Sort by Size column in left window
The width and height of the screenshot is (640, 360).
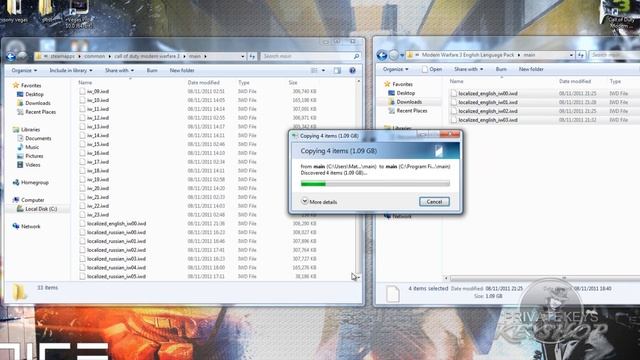tap(293, 82)
